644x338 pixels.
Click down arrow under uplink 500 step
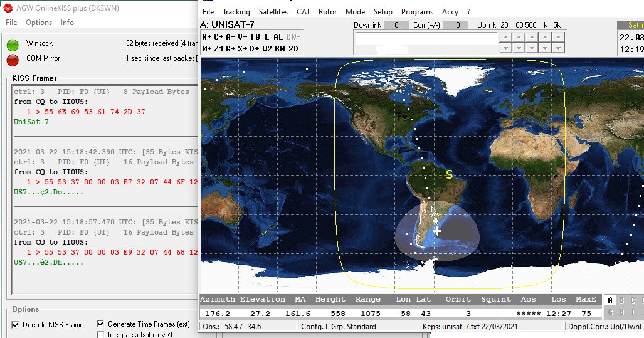[532, 48]
